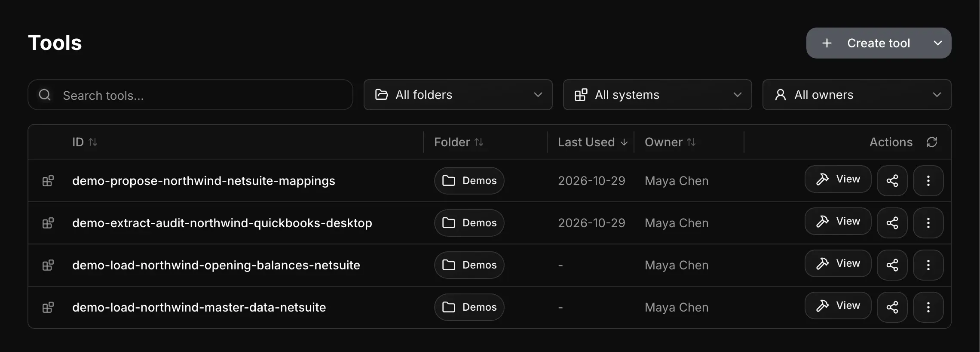Share the demo-extract-audit-northwind-quickbooks-desktop tool

(892, 223)
